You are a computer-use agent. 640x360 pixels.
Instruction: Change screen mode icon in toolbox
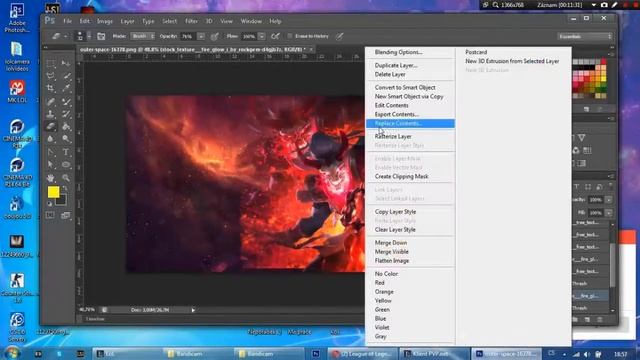tap(66, 215)
